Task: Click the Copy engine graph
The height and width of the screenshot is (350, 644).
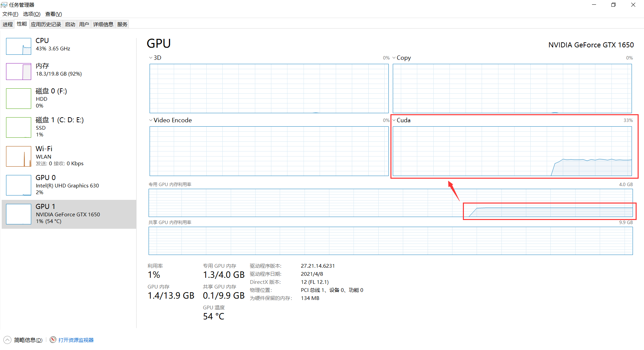Action: tap(512, 88)
